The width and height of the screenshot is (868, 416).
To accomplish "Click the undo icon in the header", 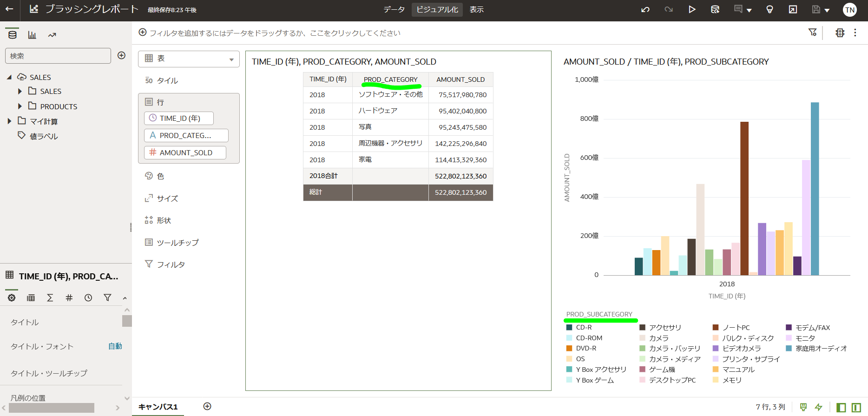I will click(x=645, y=9).
